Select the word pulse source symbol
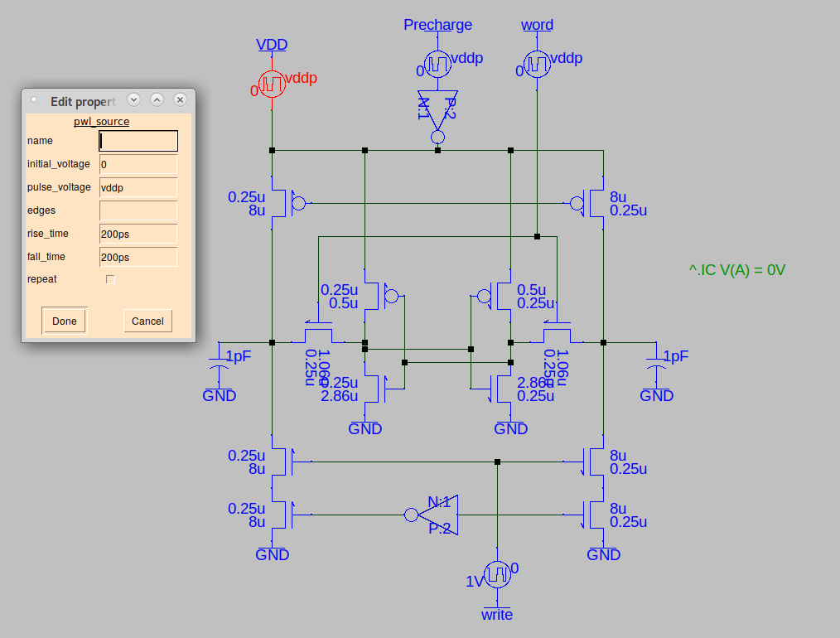840x638 pixels. coord(537,63)
